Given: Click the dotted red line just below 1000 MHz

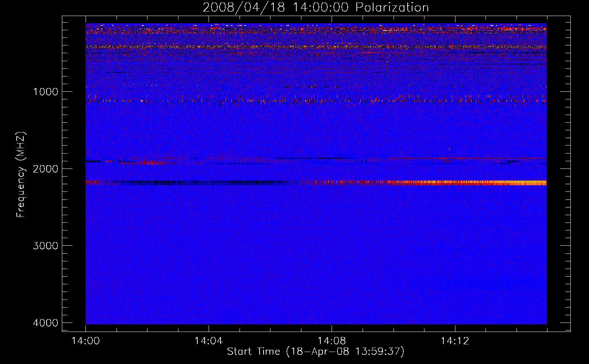Looking at the screenshot, I should coord(255,100).
